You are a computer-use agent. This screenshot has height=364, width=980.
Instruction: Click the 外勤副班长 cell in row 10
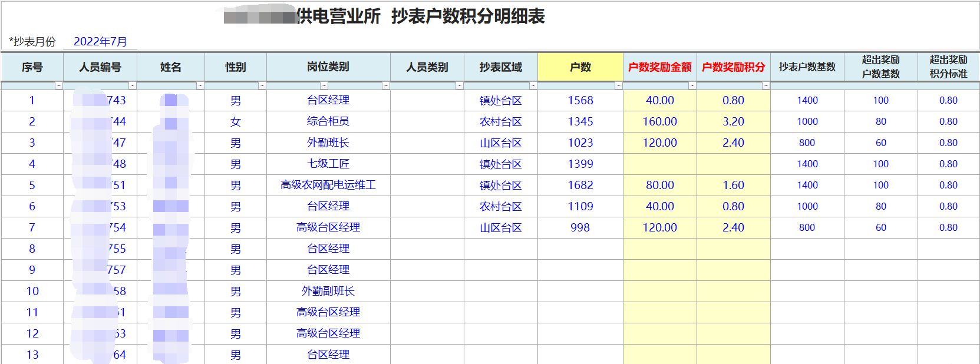click(328, 292)
